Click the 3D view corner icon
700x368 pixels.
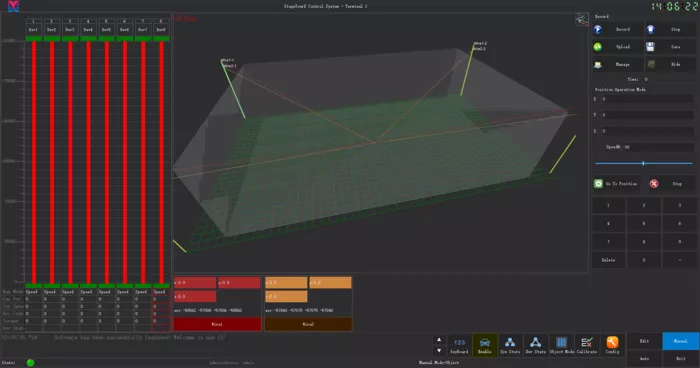click(x=582, y=19)
